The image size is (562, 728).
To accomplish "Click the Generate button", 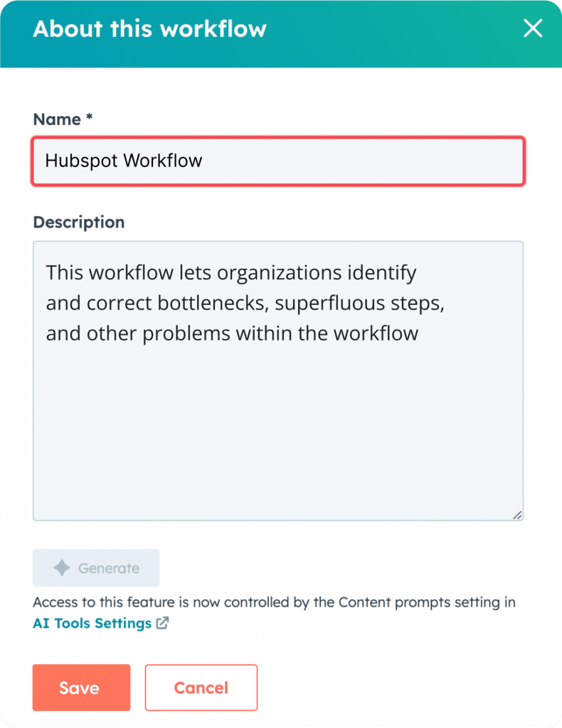I will tap(96, 568).
